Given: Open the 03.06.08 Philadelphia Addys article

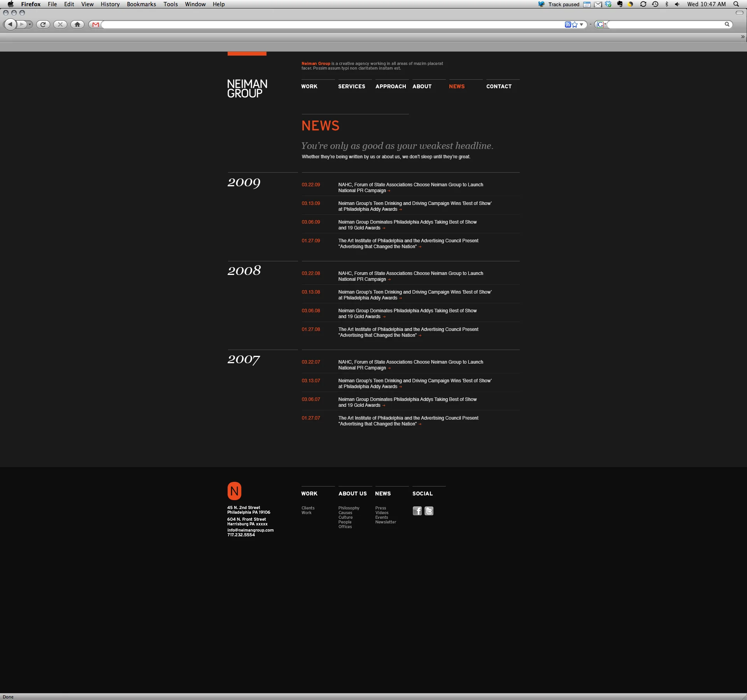Looking at the screenshot, I should (407, 313).
